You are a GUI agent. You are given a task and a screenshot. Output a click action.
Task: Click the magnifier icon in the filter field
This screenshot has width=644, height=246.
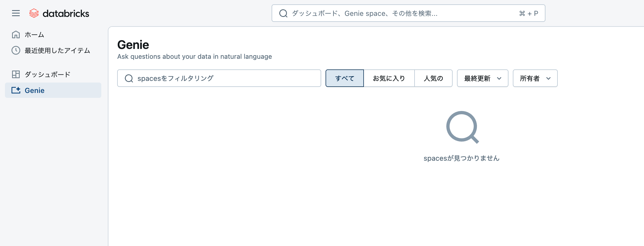click(129, 78)
